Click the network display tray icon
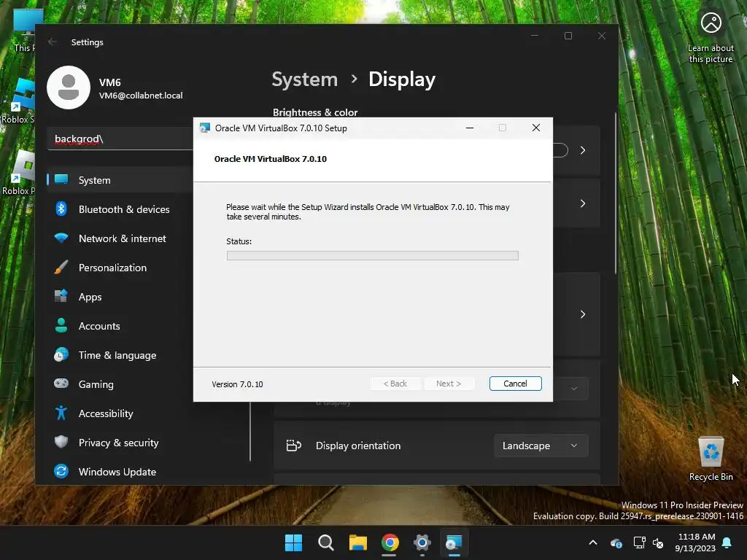Image resolution: width=747 pixels, height=560 pixels. click(x=639, y=542)
